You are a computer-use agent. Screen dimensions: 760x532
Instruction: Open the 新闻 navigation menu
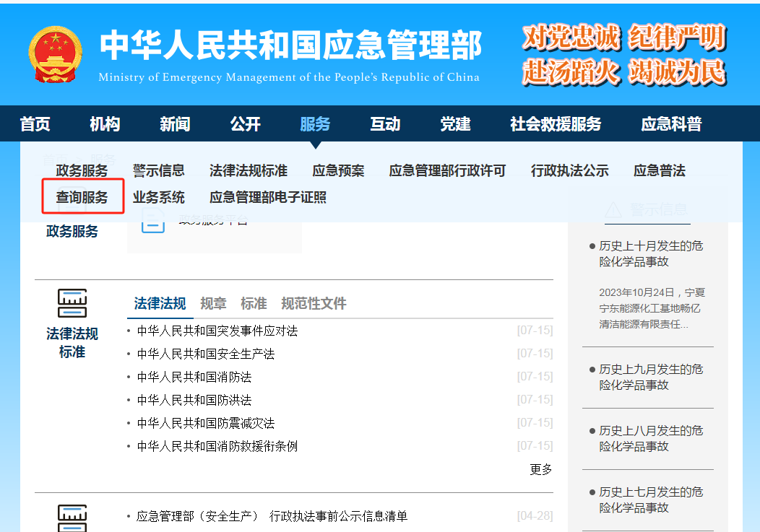(x=175, y=124)
